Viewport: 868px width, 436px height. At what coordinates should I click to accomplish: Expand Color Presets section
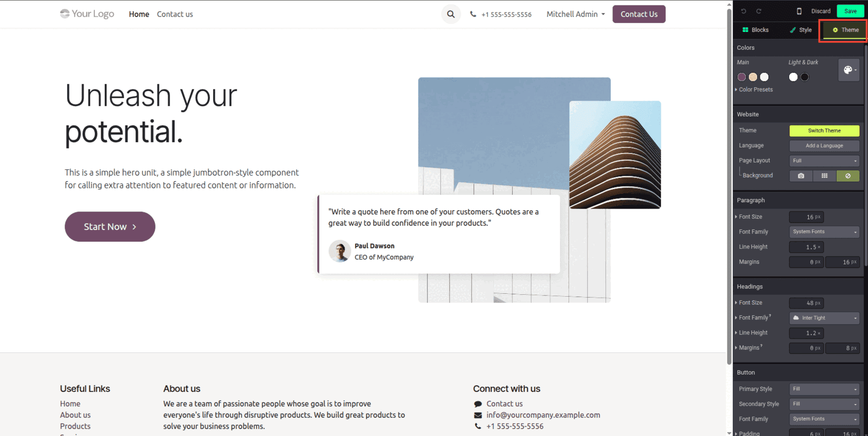pyautogui.click(x=754, y=89)
